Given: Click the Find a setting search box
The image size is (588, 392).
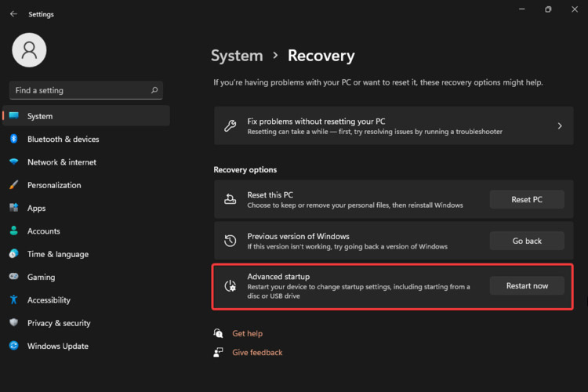Looking at the screenshot, I should click(78, 90).
